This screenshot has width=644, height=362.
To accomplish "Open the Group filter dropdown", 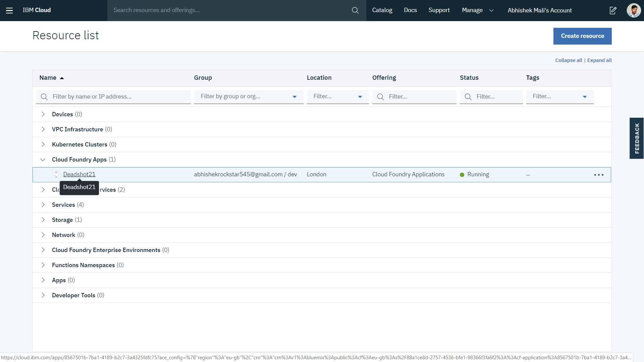I will 249,97.
